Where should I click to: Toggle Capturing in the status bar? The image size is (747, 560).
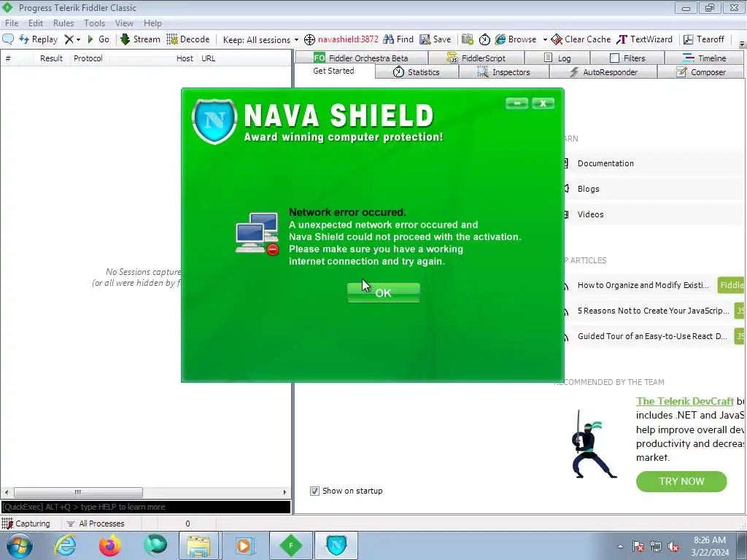[26, 524]
